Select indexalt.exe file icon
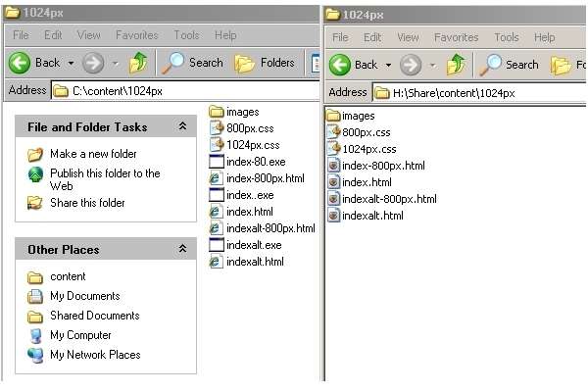The height and width of the screenshot is (392, 588). 217,245
